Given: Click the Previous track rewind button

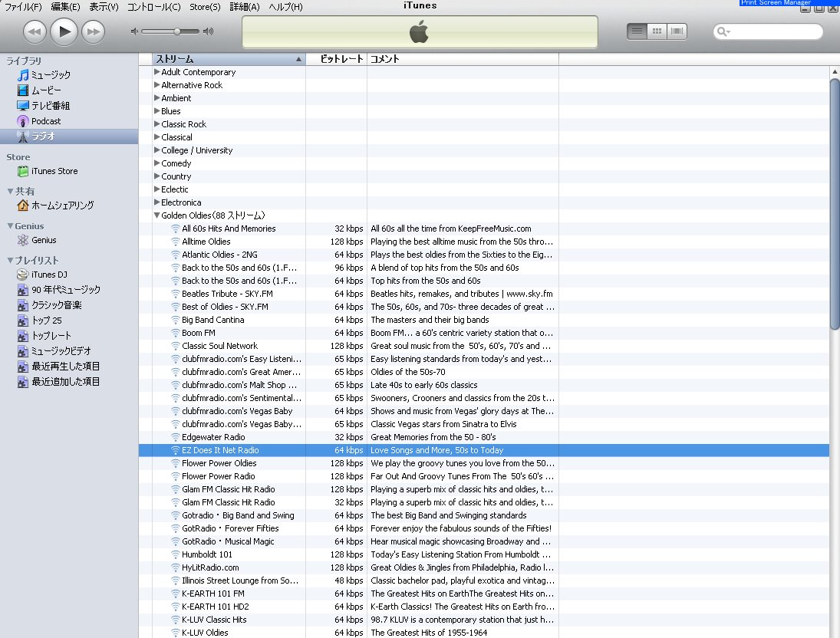Looking at the screenshot, I should (x=35, y=31).
